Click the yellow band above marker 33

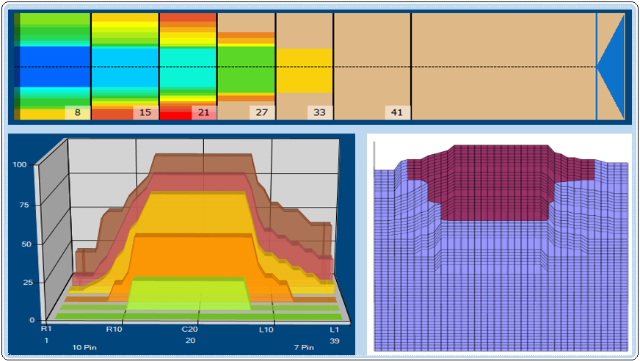click(x=304, y=71)
